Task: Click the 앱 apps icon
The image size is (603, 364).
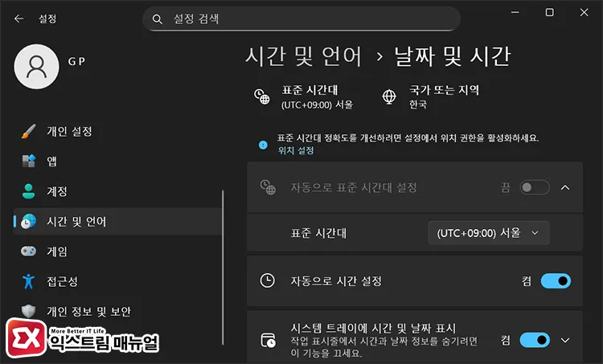Action: pos(29,161)
